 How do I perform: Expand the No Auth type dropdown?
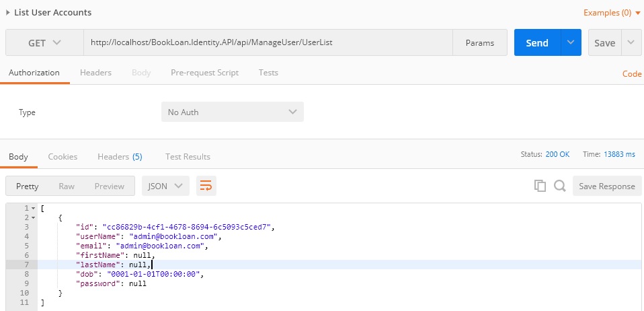(233, 112)
